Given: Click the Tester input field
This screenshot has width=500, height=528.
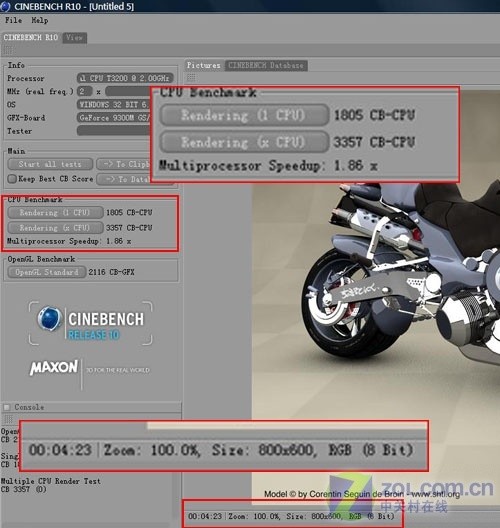Looking at the screenshot, I should point(114,131).
